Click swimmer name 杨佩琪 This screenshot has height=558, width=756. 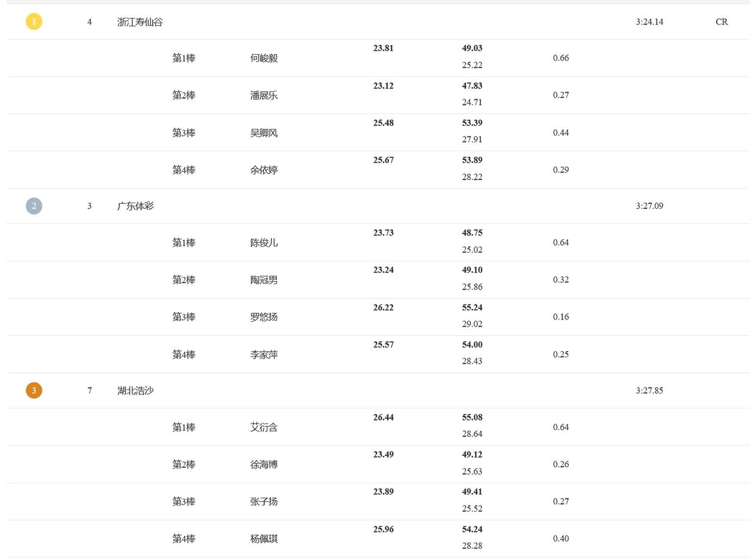pyautogui.click(x=264, y=539)
